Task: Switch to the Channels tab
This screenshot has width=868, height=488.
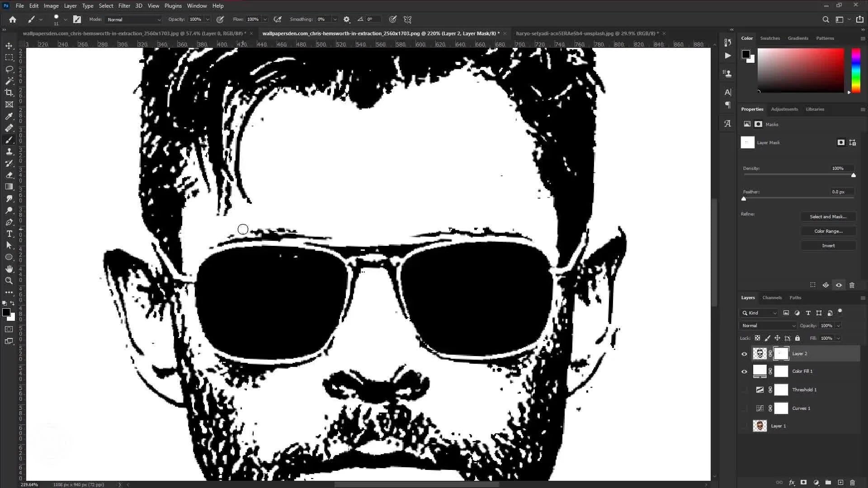Action: (x=771, y=297)
